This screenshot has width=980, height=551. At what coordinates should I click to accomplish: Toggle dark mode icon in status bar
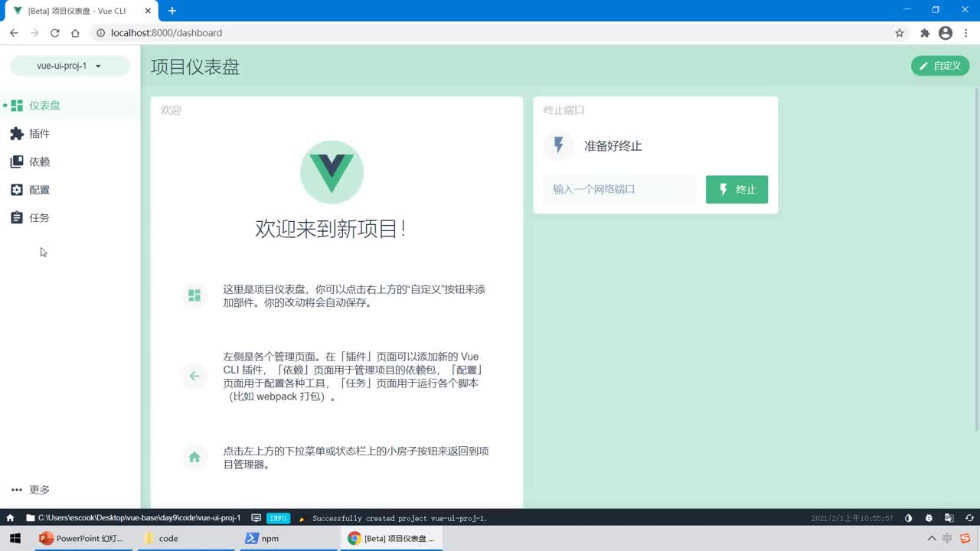pyautogui.click(x=909, y=518)
